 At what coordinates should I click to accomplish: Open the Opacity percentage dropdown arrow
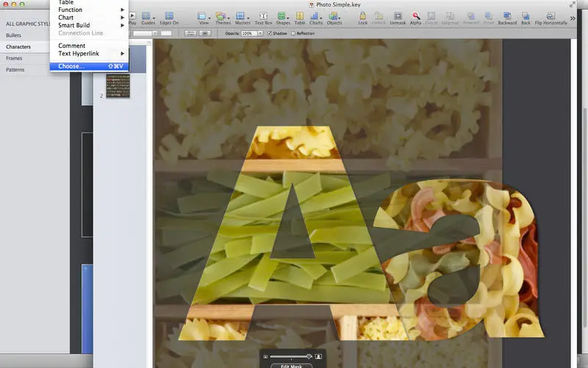260,33
